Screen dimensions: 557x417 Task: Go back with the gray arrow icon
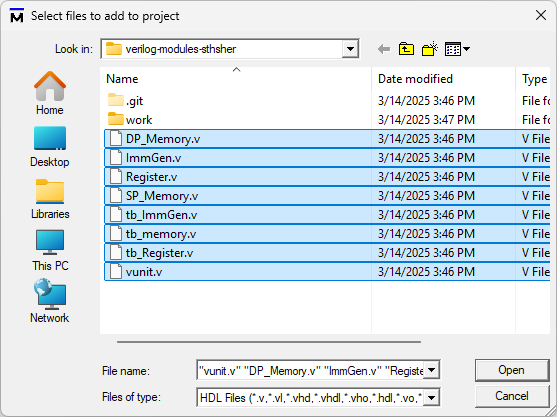(384, 49)
